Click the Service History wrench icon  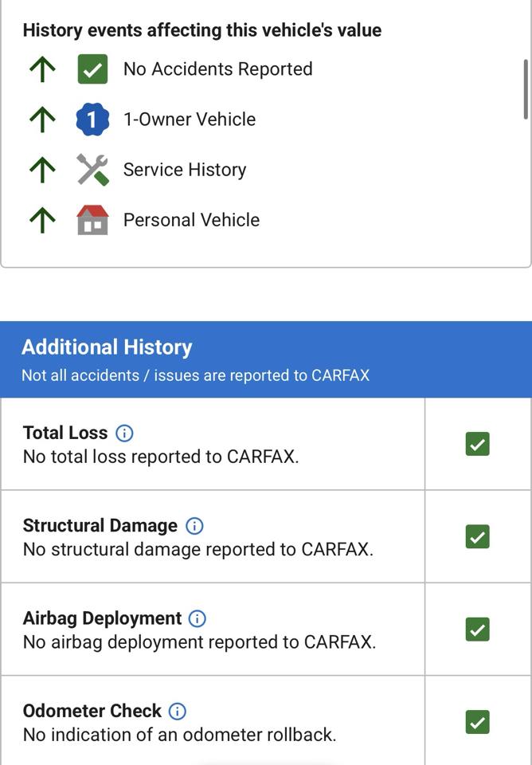(92, 170)
